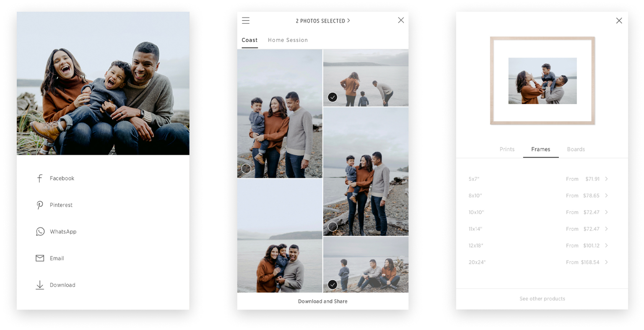The width and height of the screenshot is (644, 330).
Task: Switch to the Prints tab
Action: pyautogui.click(x=507, y=149)
